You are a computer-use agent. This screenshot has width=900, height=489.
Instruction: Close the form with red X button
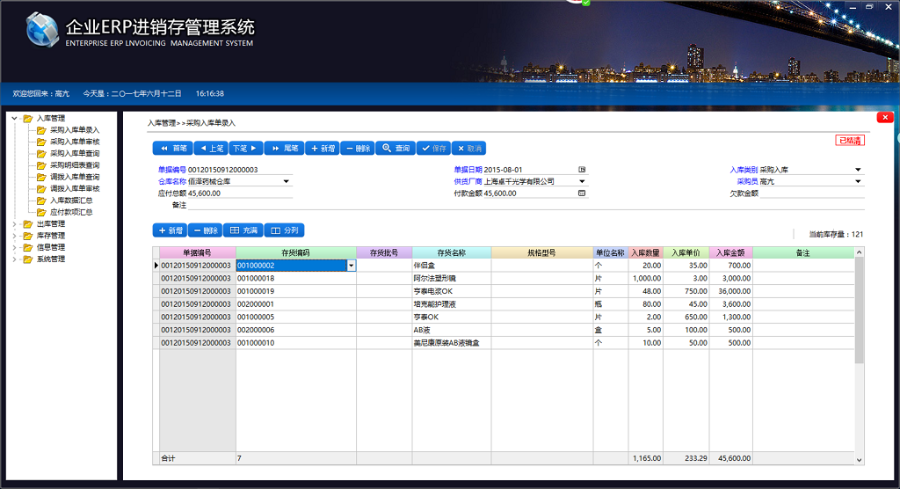click(x=885, y=117)
